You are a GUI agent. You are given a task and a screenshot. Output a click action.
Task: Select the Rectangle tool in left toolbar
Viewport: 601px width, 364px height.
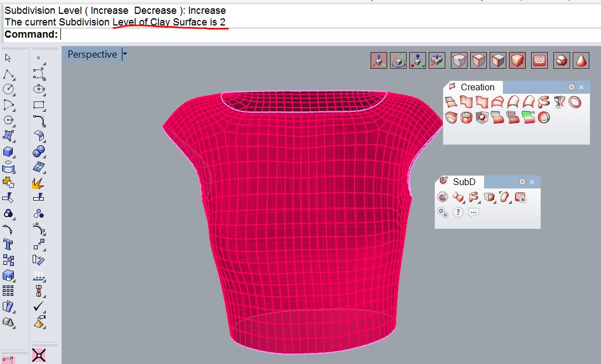pyautogui.click(x=39, y=105)
